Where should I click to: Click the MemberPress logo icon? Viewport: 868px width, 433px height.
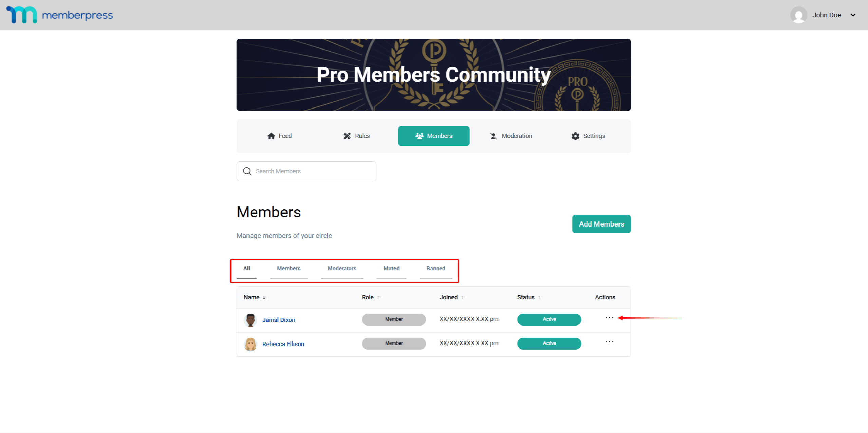(x=22, y=15)
